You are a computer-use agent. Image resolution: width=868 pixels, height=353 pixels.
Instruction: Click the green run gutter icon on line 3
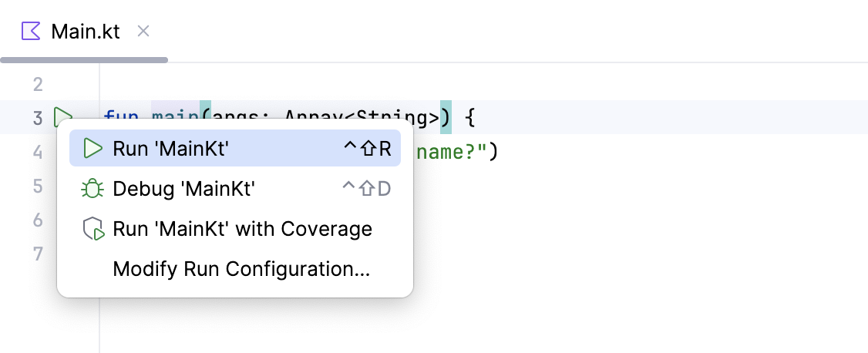click(62, 118)
